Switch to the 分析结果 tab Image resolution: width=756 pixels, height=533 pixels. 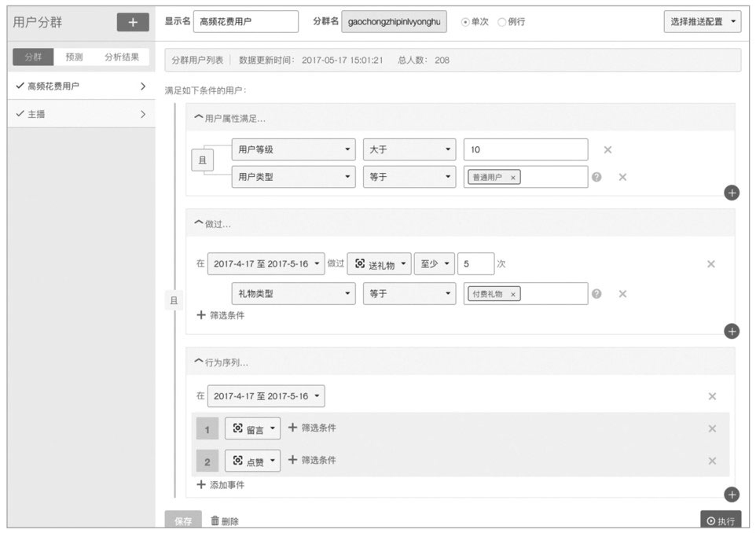122,57
